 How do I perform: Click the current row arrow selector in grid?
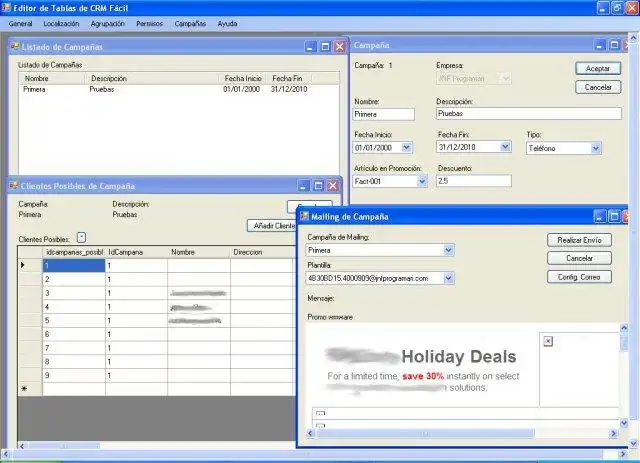(x=23, y=265)
